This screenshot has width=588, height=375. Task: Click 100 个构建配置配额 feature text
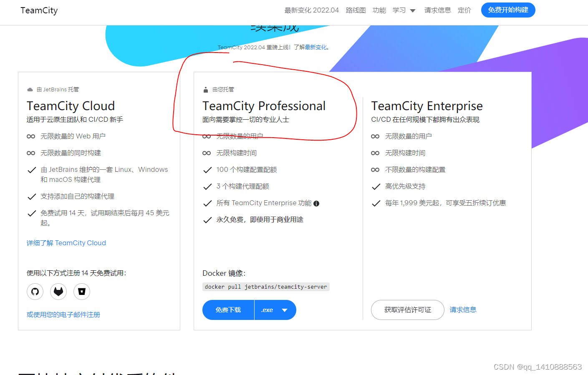[247, 170]
